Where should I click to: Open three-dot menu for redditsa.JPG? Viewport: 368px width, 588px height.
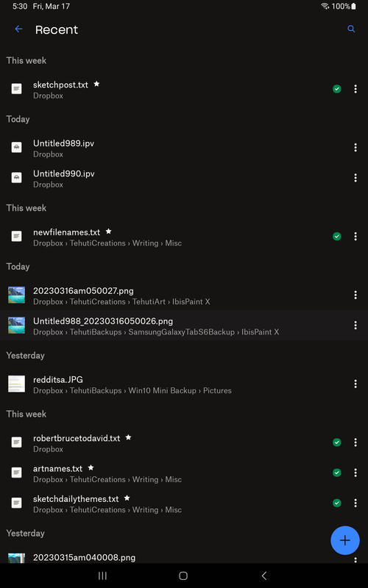click(355, 384)
